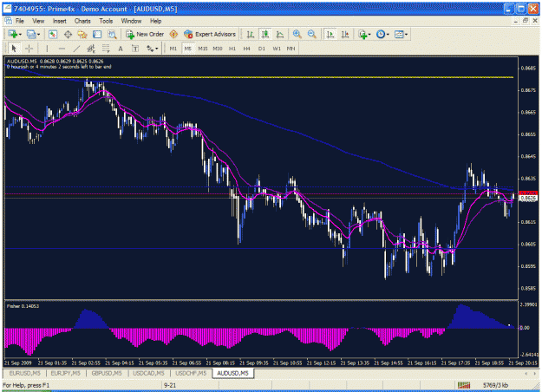542x392 pixels.
Task: Zoom out of the chart
Action: click(312, 34)
